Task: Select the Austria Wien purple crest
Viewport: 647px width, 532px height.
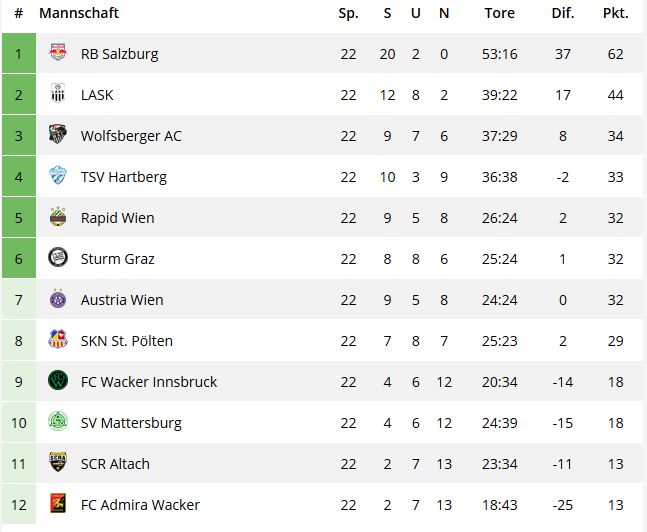Action: tap(58, 298)
